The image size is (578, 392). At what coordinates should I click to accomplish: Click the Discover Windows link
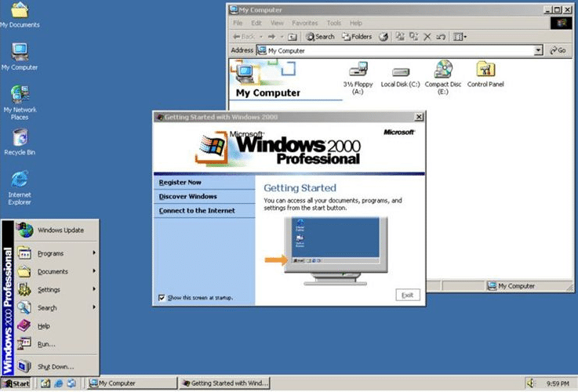pos(187,196)
